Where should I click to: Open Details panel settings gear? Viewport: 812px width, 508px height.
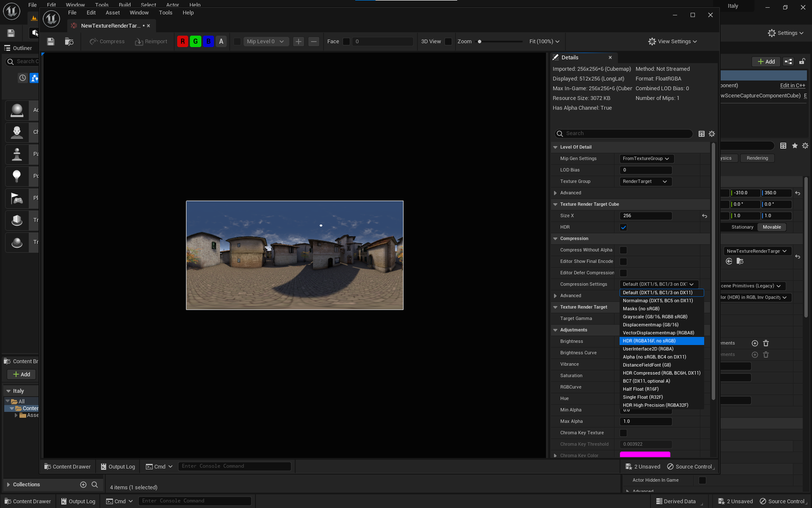pos(712,134)
